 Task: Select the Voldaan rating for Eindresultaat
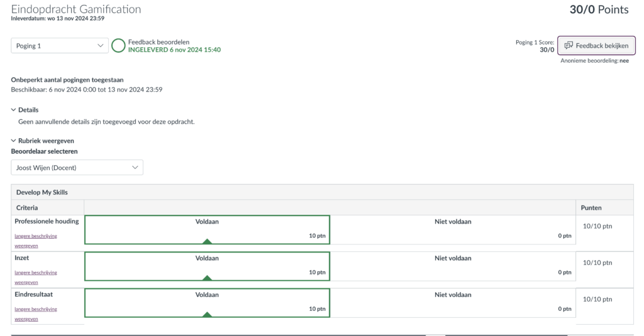click(x=207, y=303)
